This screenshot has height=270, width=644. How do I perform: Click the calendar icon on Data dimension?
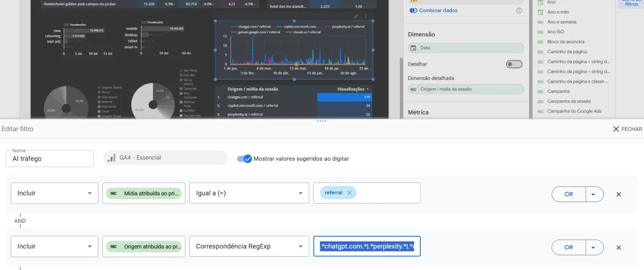coord(413,48)
